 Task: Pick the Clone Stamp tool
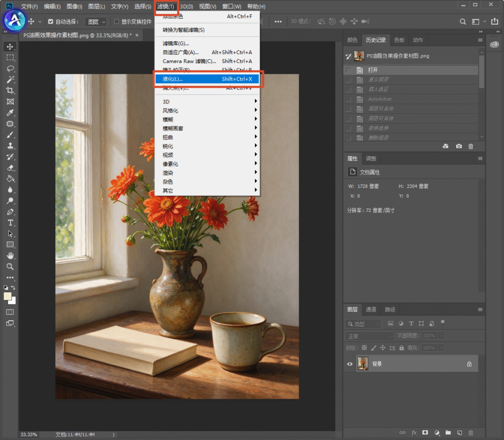pyautogui.click(x=10, y=146)
